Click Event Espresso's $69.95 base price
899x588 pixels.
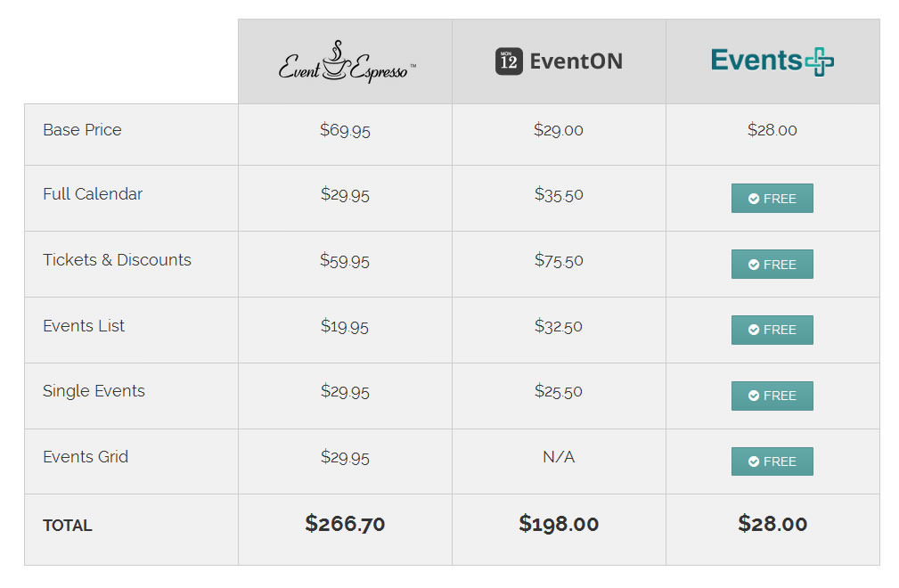pos(345,130)
